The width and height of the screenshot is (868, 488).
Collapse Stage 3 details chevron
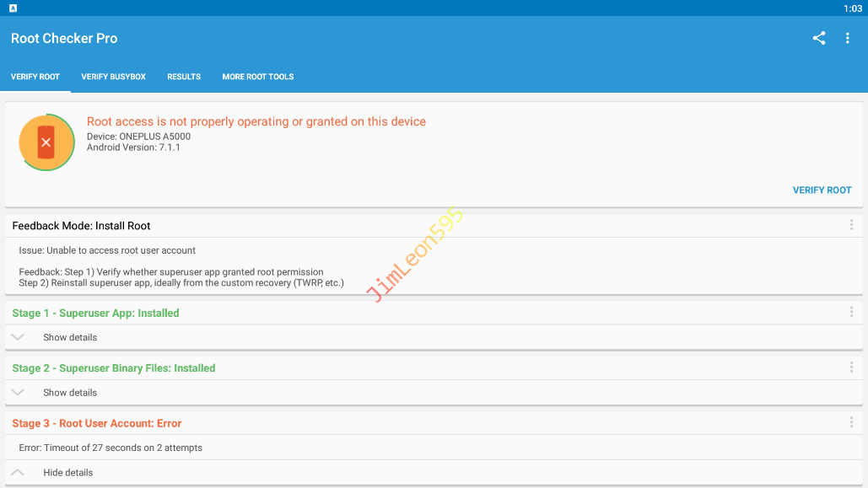18,473
